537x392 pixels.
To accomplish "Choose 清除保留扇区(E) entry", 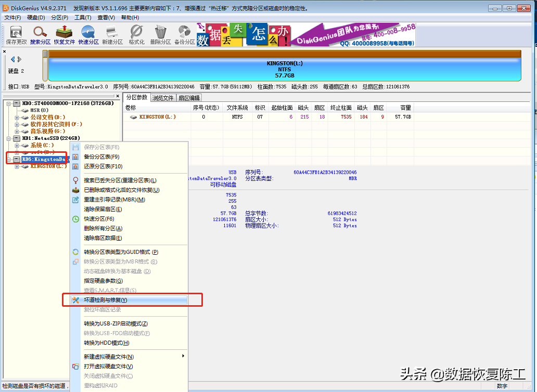I will pos(130,210).
